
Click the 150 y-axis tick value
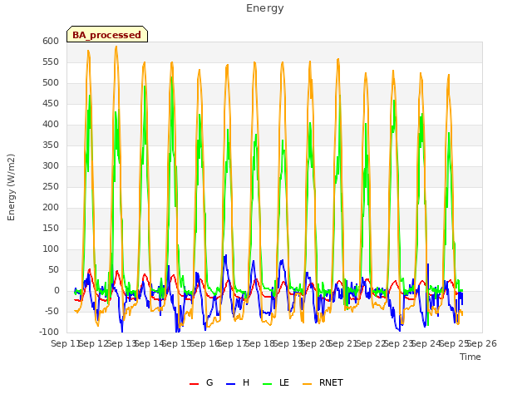[x=51, y=228]
